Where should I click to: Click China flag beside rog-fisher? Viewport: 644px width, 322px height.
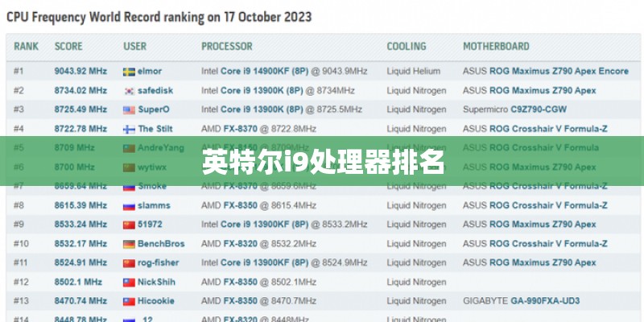tap(129, 263)
